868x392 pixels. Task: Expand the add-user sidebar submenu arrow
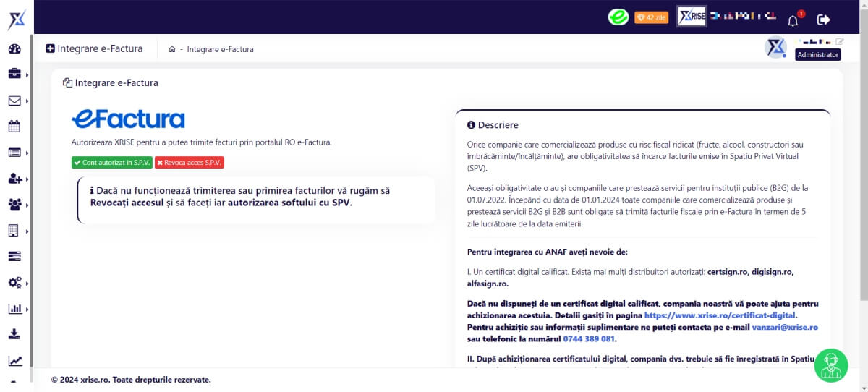click(x=27, y=179)
